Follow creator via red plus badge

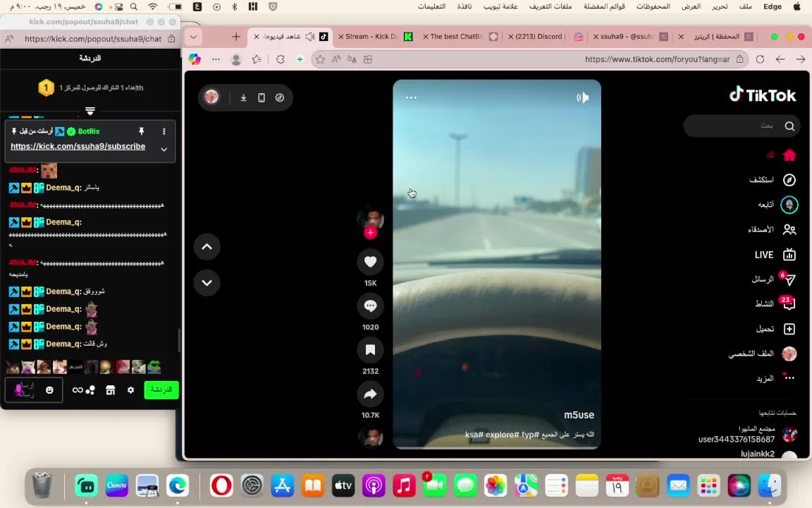370,233
